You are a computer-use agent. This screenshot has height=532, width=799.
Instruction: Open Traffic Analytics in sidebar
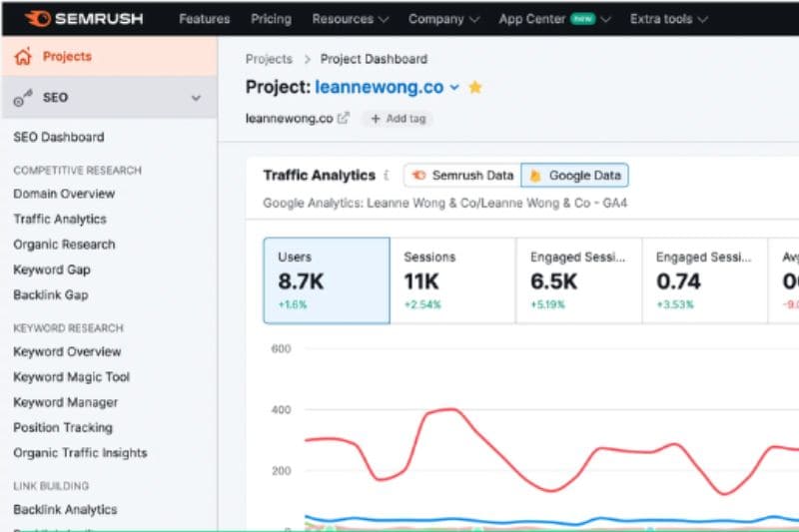60,219
